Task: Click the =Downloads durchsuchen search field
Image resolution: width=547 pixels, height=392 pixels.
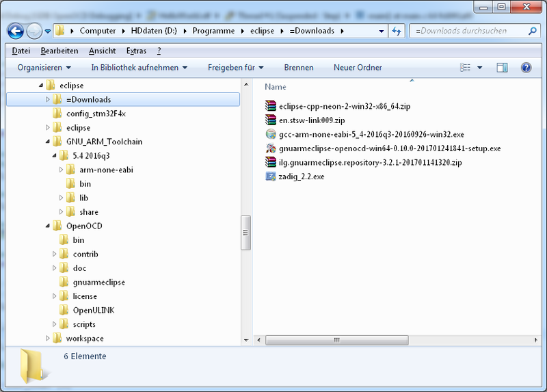Action: (x=468, y=31)
